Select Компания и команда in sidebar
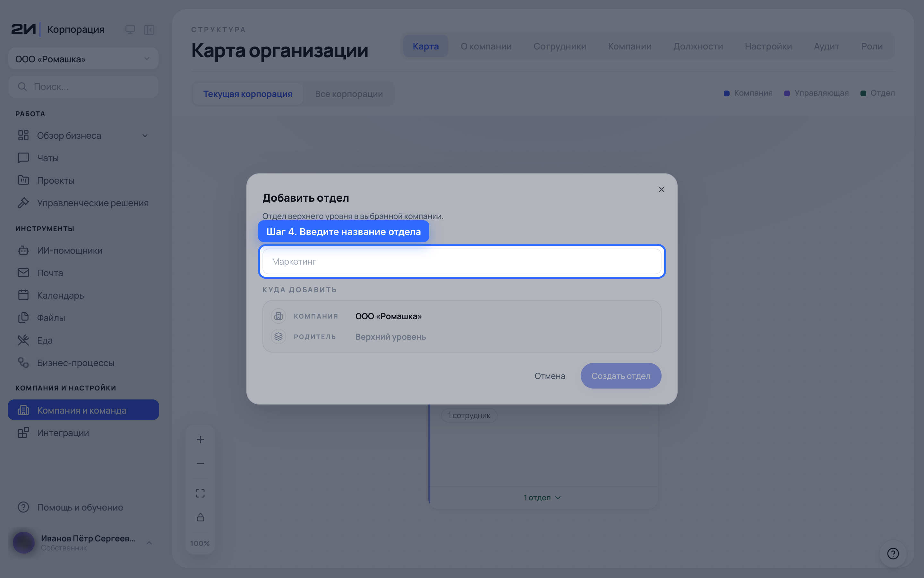The width and height of the screenshot is (924, 578). (83, 410)
